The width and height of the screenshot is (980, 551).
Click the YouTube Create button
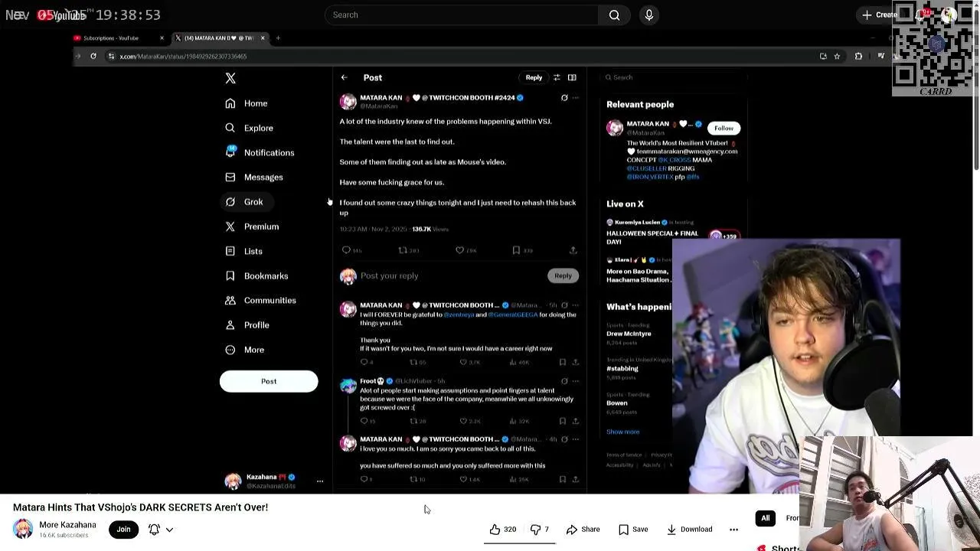880,15
